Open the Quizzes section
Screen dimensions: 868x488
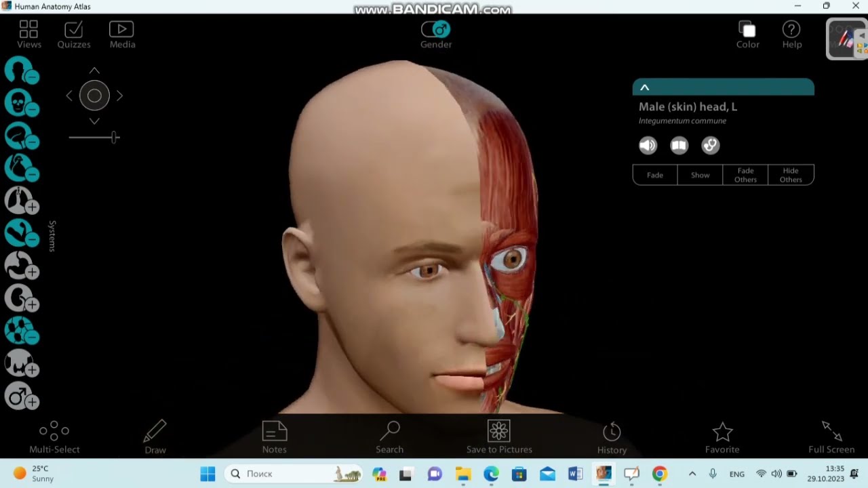pyautogui.click(x=74, y=35)
